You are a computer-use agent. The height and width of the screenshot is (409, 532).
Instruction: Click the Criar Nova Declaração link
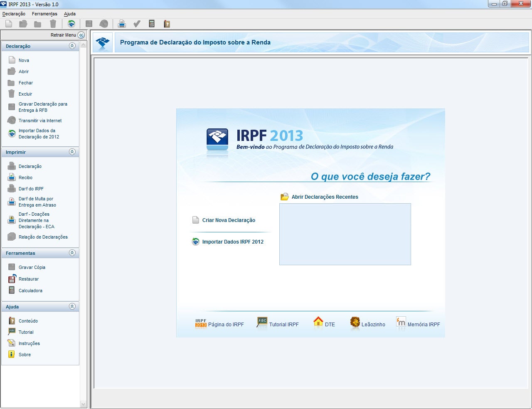229,220
